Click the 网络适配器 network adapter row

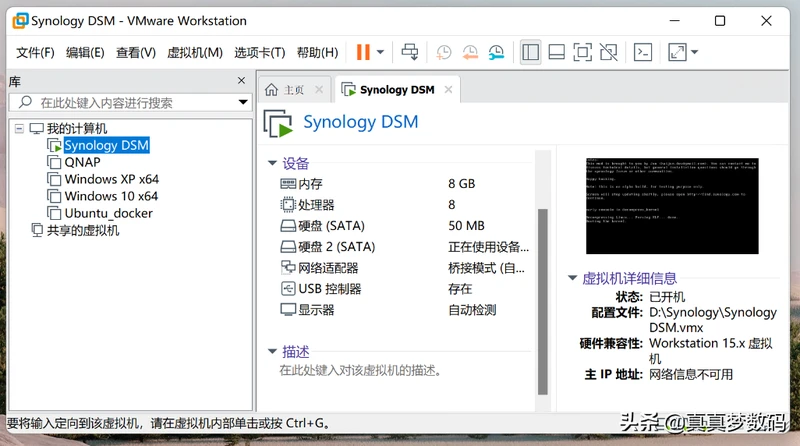coord(404,267)
